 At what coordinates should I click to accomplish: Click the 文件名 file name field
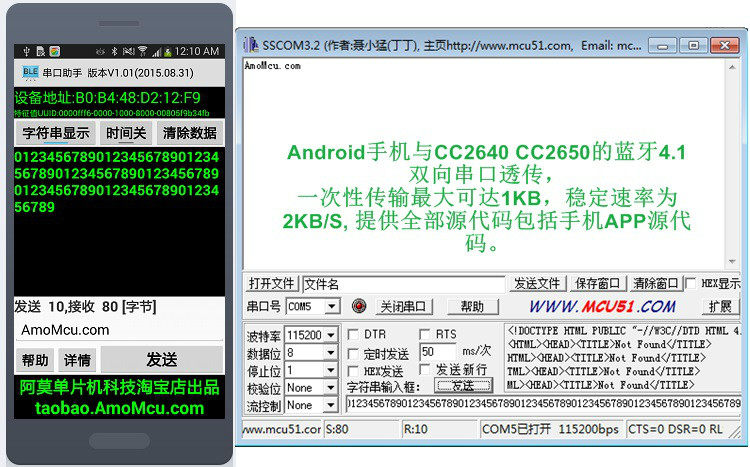(x=404, y=284)
